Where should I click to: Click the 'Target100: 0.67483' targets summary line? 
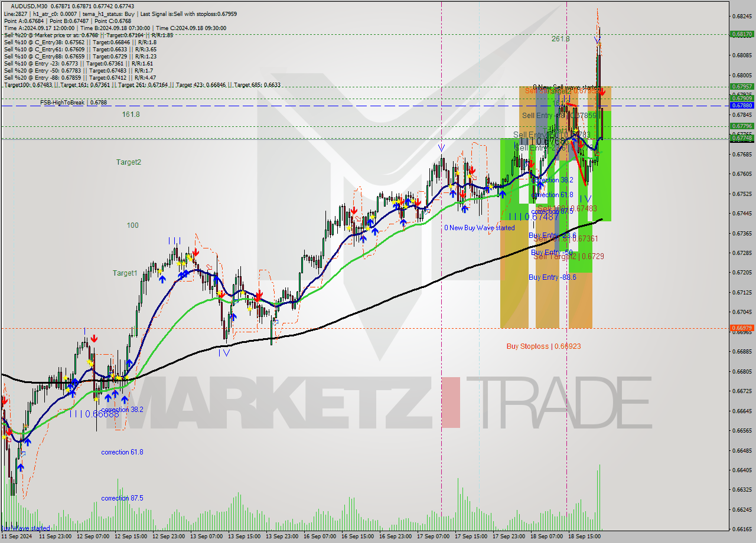[x=142, y=85]
